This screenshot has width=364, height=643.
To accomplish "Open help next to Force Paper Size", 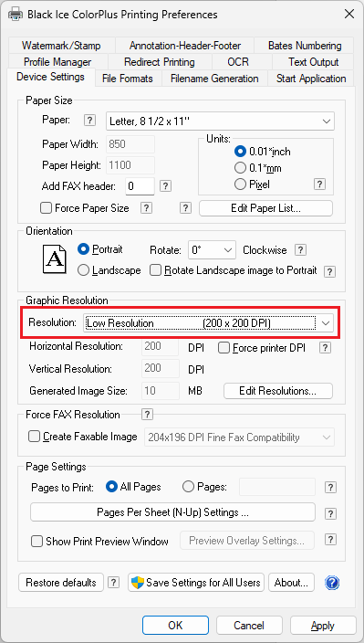I will coord(146,208).
